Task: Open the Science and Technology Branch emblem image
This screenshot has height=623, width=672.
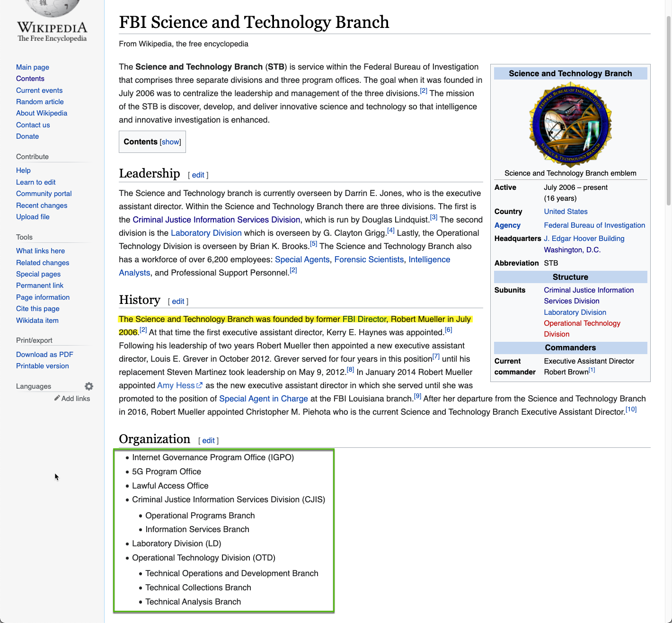Action: 570,124
